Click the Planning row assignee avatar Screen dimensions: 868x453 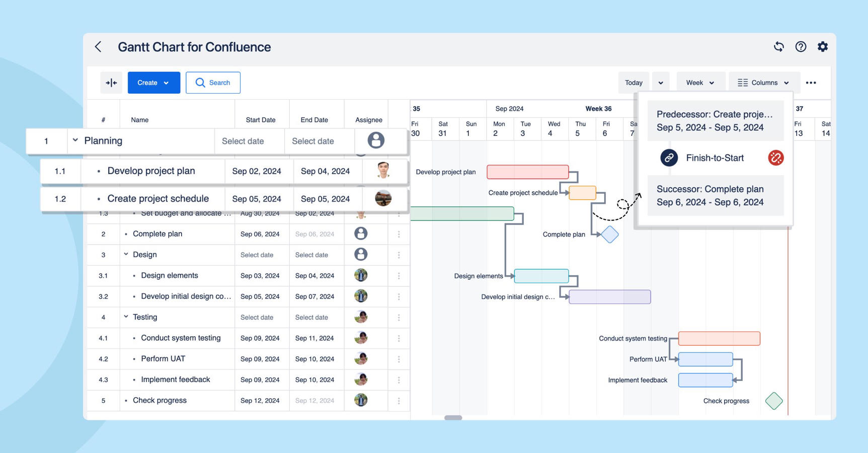pos(376,140)
